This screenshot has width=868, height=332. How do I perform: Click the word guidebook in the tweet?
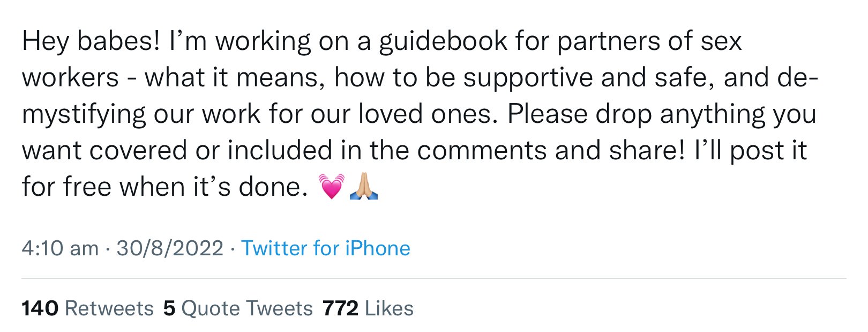[x=443, y=41]
